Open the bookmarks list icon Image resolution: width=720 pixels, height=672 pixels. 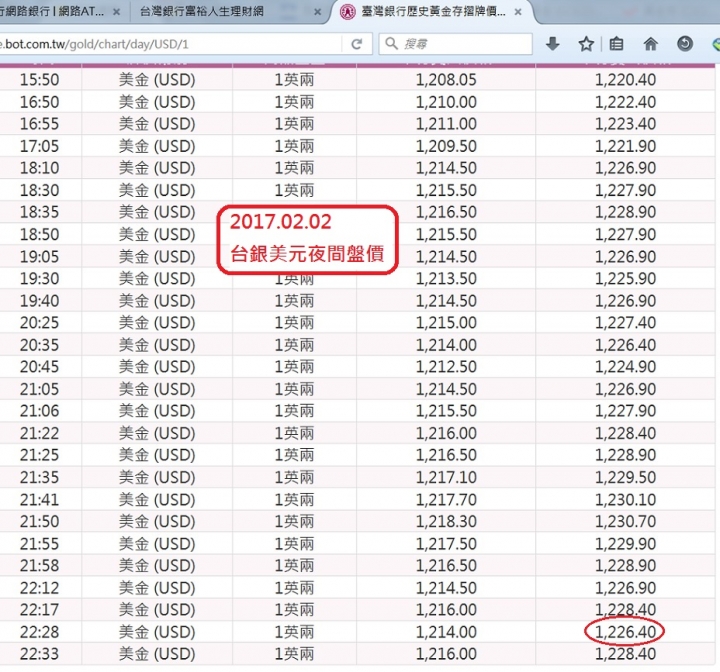(617, 44)
